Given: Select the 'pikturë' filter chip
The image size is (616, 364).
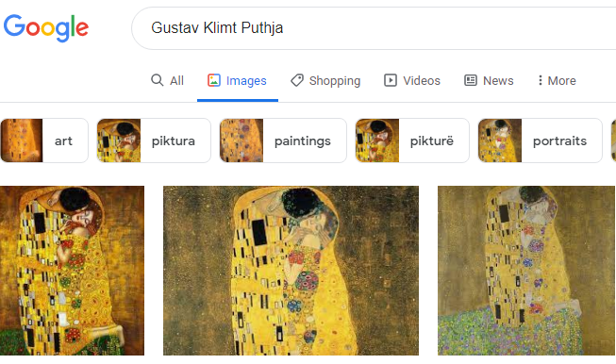Looking at the screenshot, I should [412, 141].
